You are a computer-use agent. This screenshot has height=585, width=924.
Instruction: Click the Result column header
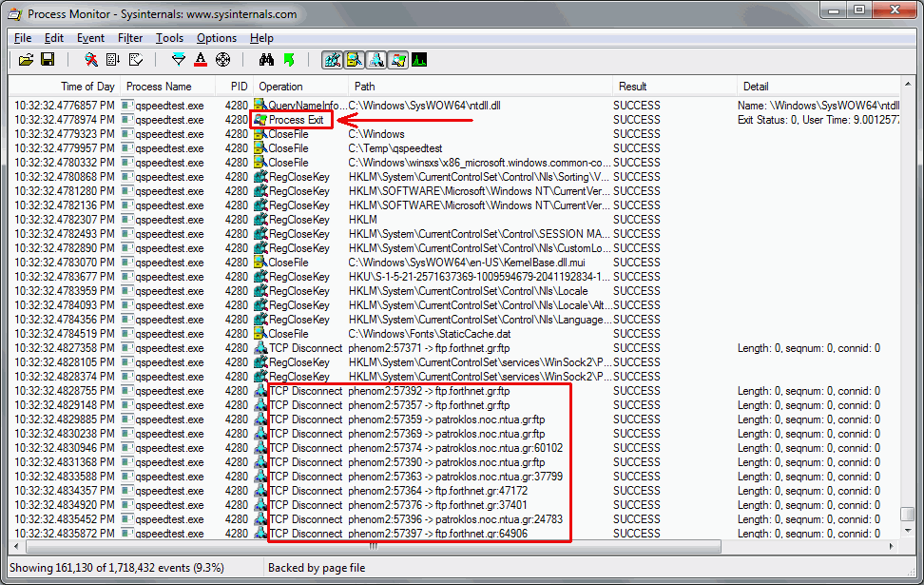tap(675, 87)
